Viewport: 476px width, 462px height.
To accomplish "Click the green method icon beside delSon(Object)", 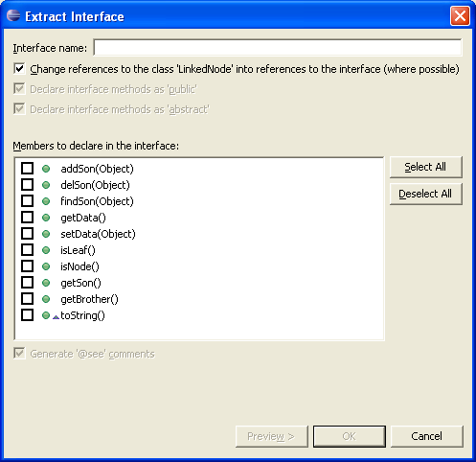I will coord(46,185).
